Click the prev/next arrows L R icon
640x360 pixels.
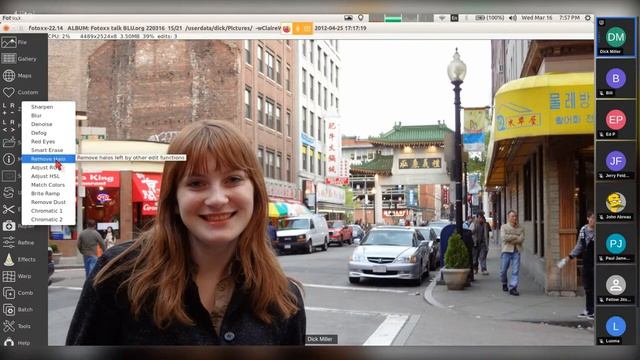[9, 126]
